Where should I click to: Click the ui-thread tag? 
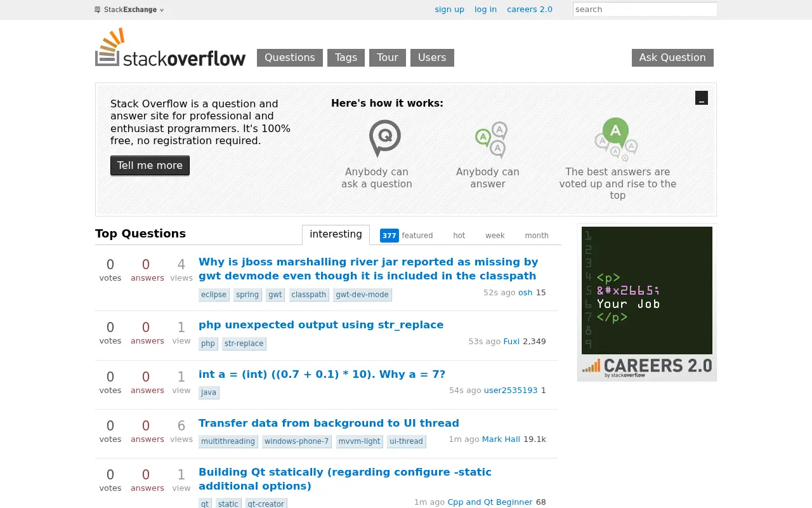[406, 441]
